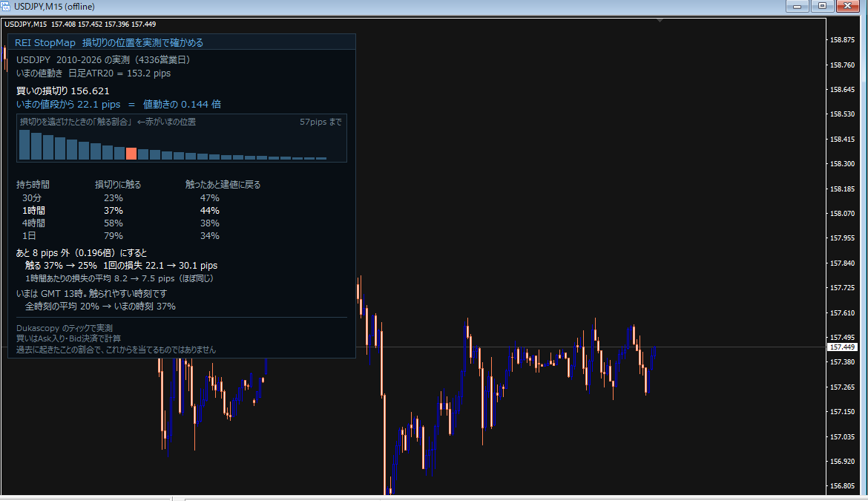Click the 38% value in the 4時間 row
This screenshot has width=868, height=501.
(x=210, y=223)
